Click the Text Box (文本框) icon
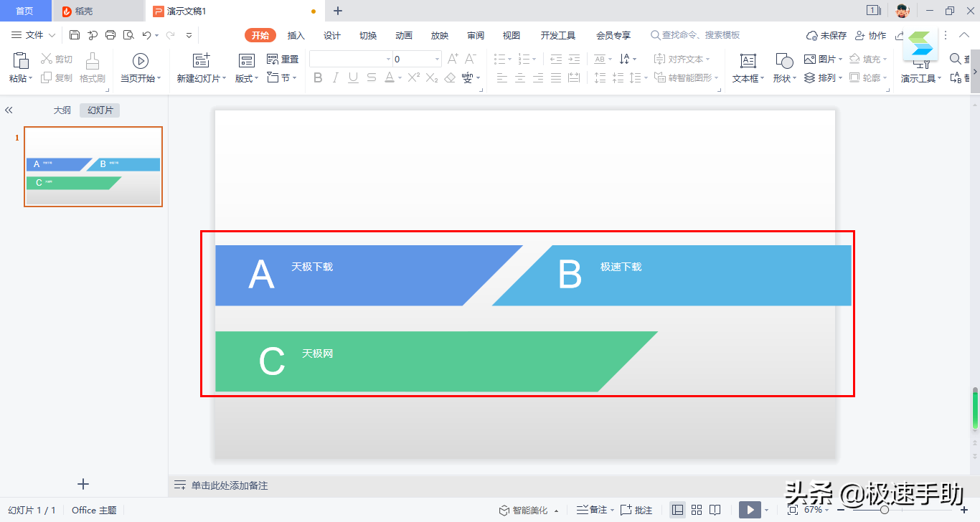This screenshot has height=522, width=980. pos(748,60)
